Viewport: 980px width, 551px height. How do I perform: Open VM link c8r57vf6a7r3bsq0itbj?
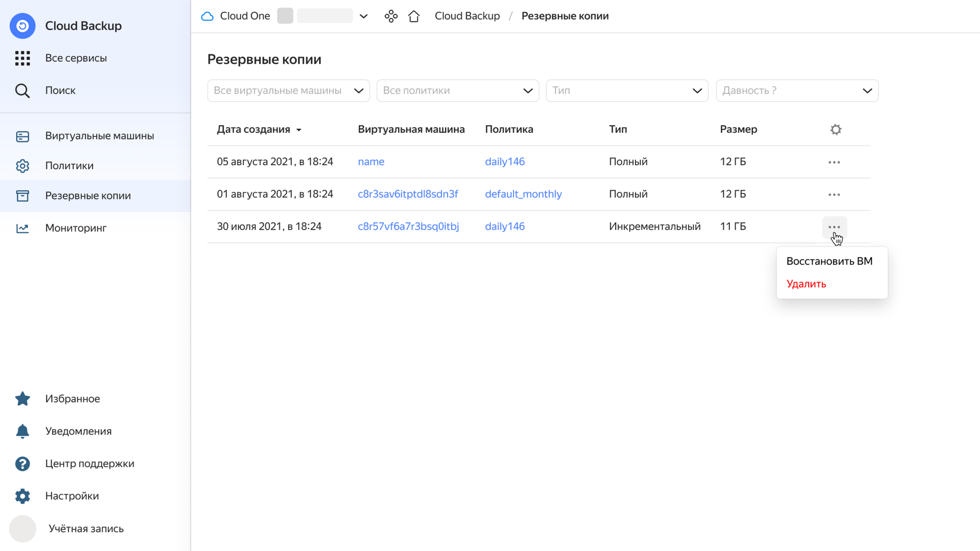click(408, 227)
